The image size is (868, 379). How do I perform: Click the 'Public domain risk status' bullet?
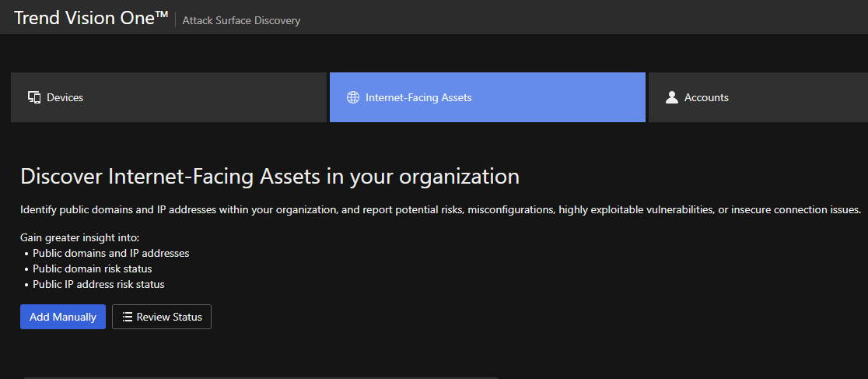(x=92, y=268)
